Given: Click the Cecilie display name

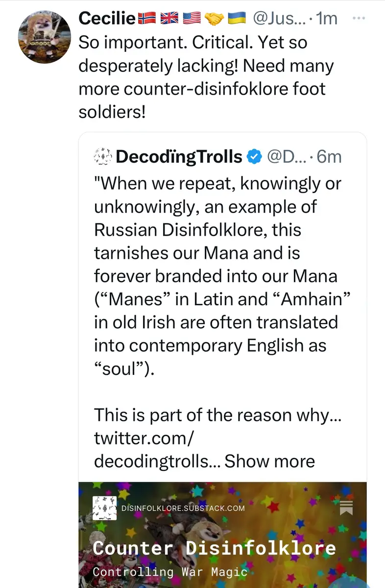Looking at the screenshot, I should (x=107, y=19).
